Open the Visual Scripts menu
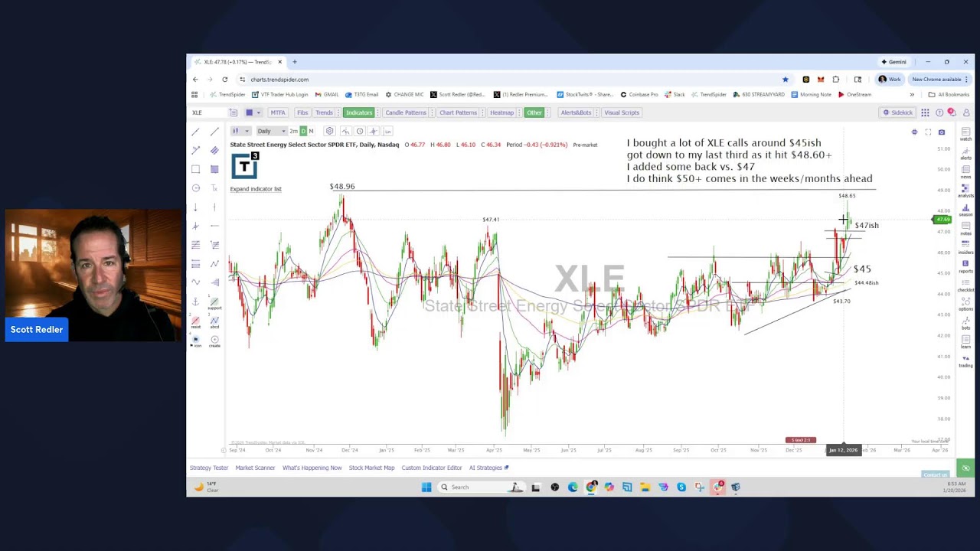Image resolution: width=980 pixels, height=551 pixels. tap(622, 112)
